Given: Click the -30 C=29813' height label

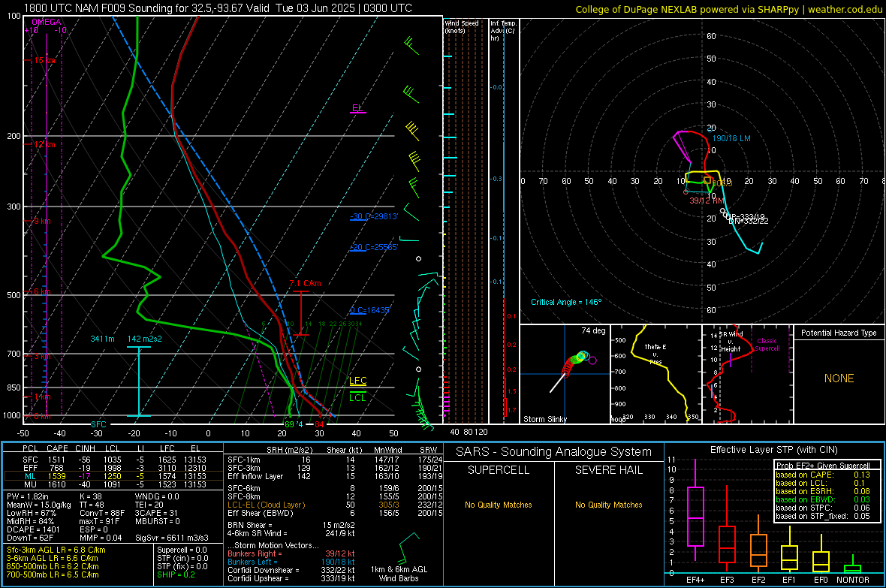Looking at the screenshot, I should [x=374, y=216].
